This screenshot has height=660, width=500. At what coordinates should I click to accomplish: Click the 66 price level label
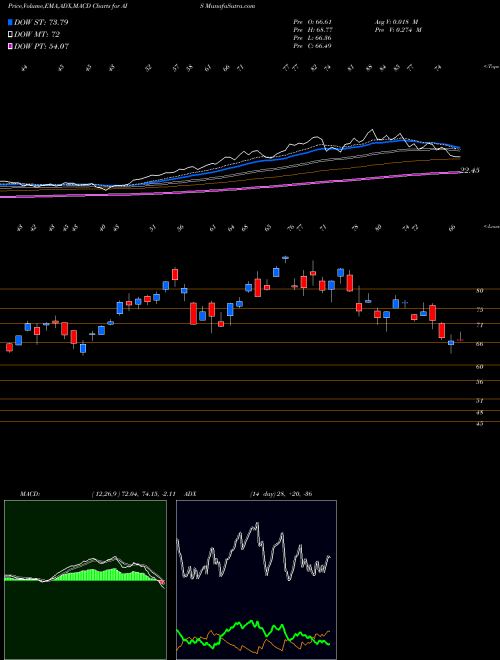pyautogui.click(x=479, y=344)
